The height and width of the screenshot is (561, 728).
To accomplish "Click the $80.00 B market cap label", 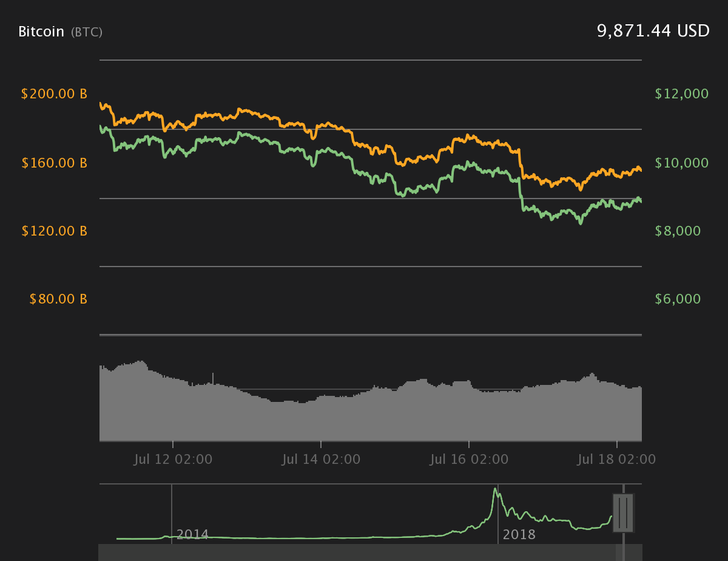I will pyautogui.click(x=58, y=299).
